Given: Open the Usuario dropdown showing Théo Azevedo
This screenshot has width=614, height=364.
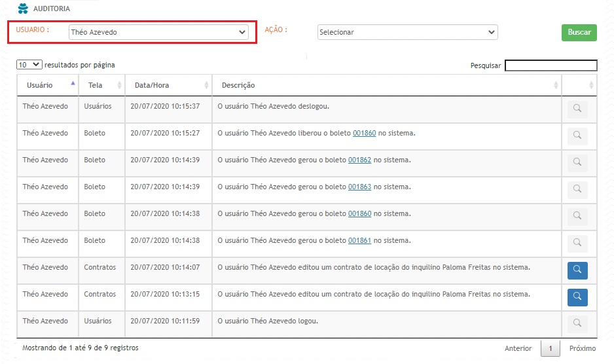Looking at the screenshot, I should tap(158, 32).
